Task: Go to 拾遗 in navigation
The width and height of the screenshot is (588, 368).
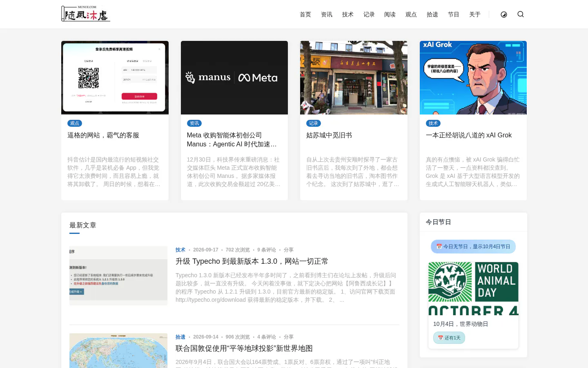Action: pos(432,14)
